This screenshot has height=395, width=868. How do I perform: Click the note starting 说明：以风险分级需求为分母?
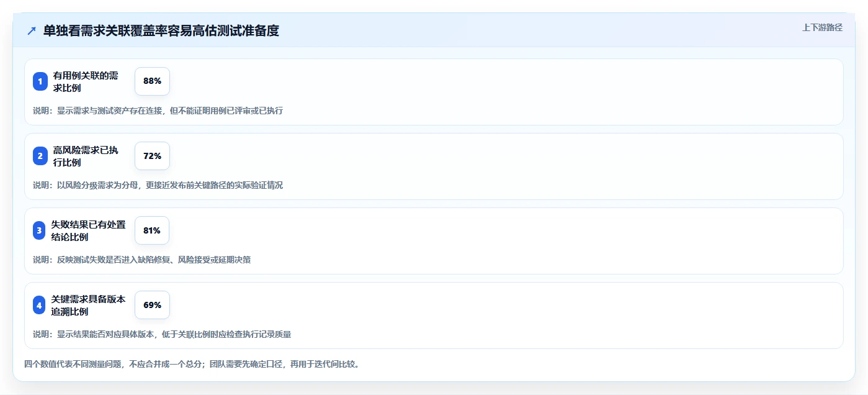(x=158, y=185)
